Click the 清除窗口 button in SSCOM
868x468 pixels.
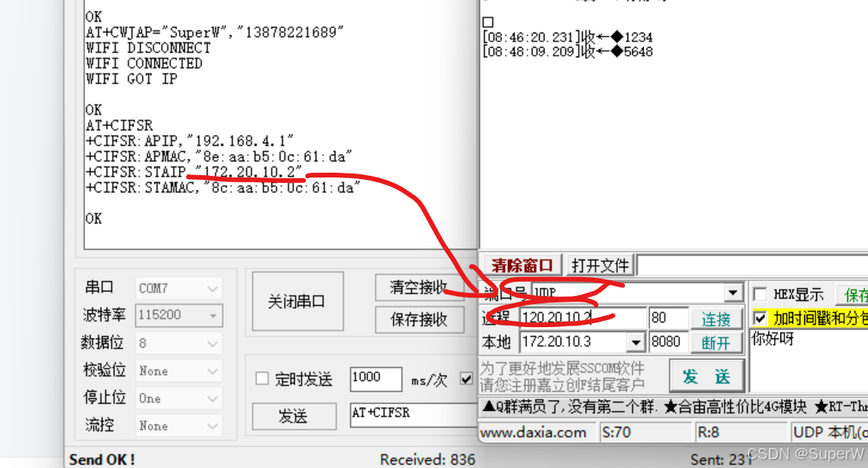tap(522, 266)
